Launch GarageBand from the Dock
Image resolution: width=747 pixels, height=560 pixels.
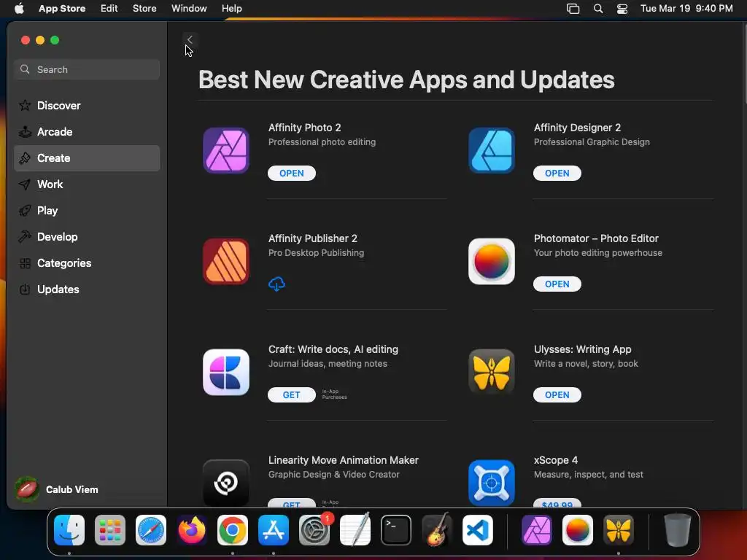coord(437,530)
